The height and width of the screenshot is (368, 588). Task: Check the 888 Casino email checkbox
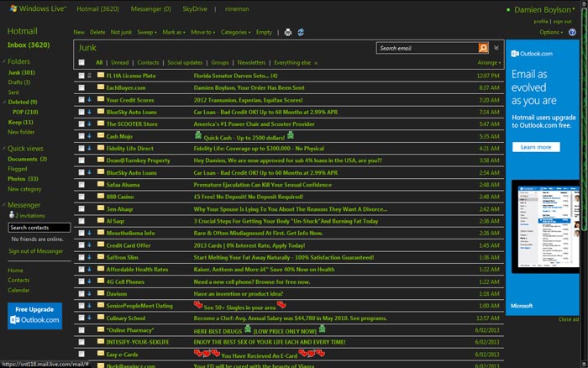pos(81,197)
